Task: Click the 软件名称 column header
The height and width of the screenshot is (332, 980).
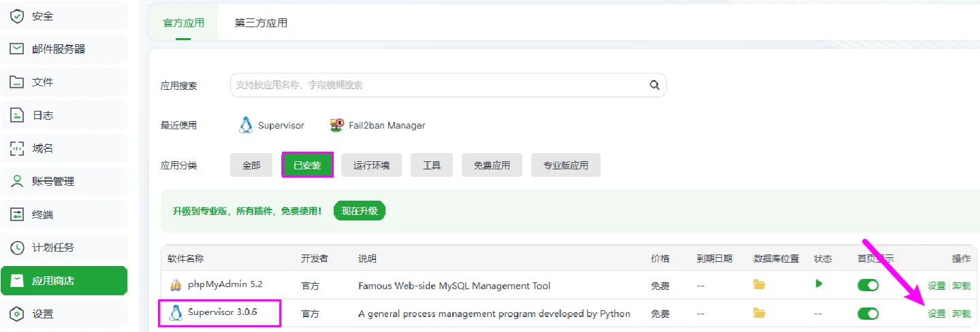Action: [x=185, y=259]
